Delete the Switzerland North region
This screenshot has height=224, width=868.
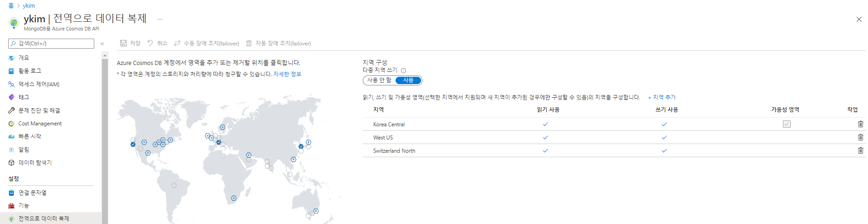861,150
